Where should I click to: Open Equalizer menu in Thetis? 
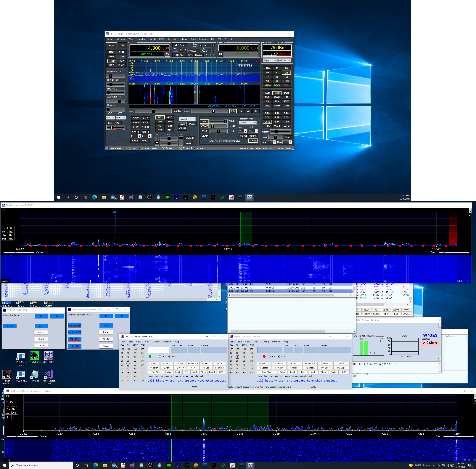pos(142,39)
